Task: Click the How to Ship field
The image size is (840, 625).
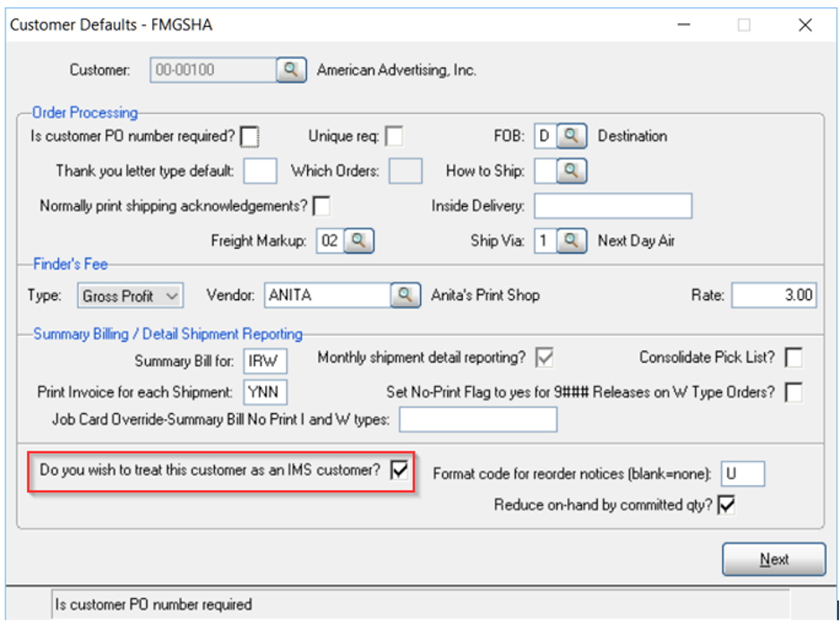Action: 545,171
